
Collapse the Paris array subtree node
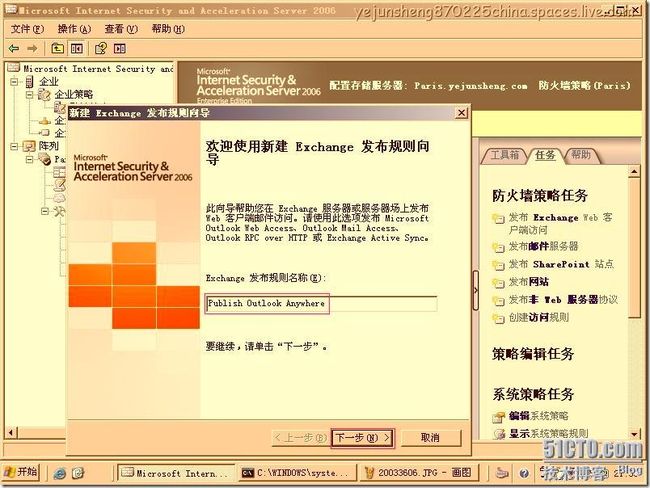(x=29, y=159)
